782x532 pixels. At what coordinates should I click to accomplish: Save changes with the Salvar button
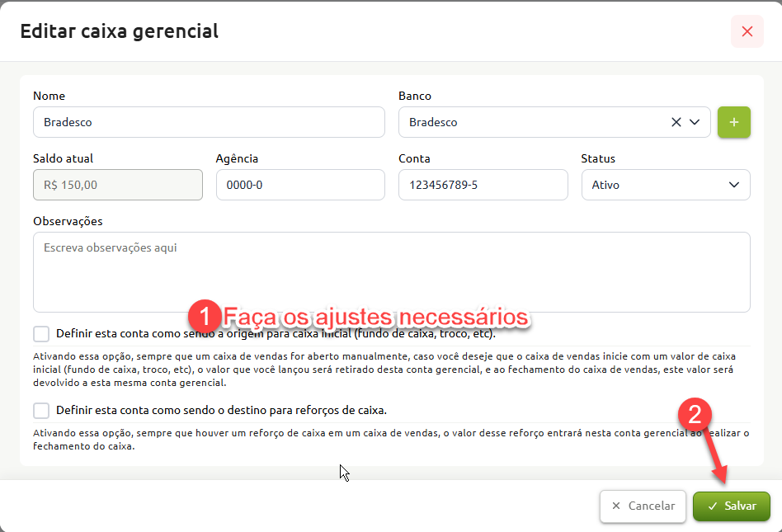point(731,506)
